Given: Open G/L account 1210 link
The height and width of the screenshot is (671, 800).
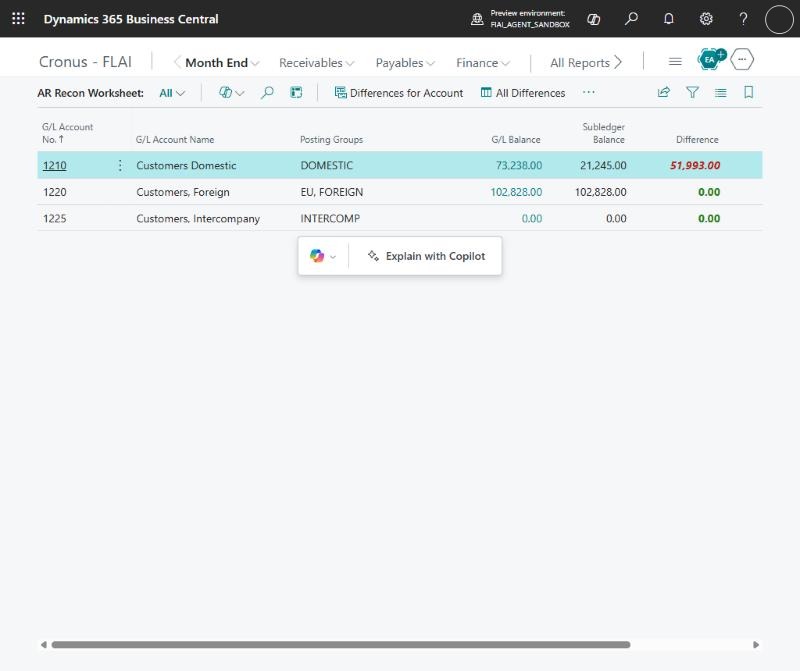Looking at the screenshot, I should click(55, 165).
